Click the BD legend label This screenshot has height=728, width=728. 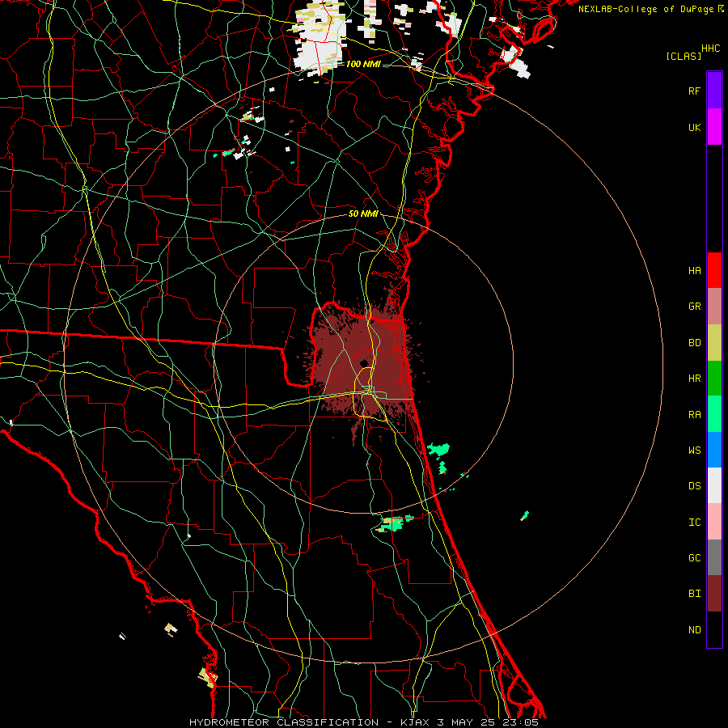(x=694, y=343)
